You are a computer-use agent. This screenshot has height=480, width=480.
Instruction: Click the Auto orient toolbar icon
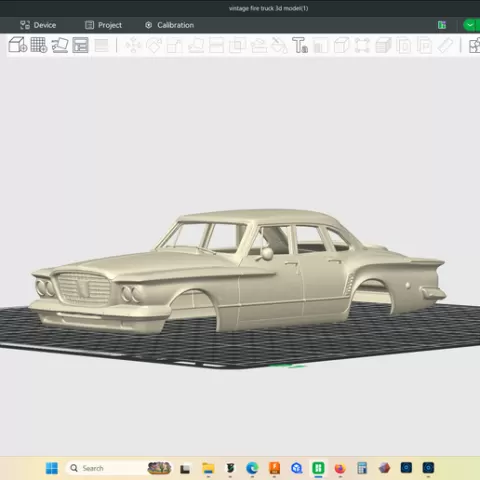tap(60, 45)
